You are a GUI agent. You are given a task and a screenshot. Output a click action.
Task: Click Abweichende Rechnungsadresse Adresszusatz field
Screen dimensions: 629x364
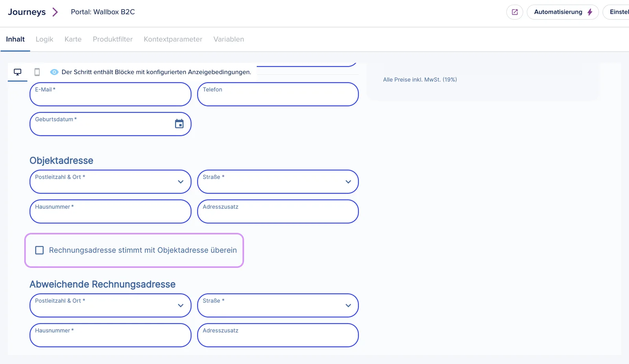click(278, 335)
